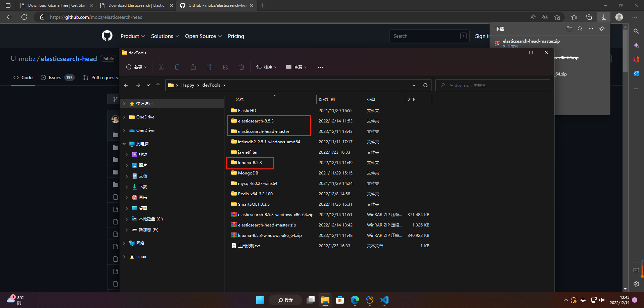Sort by Date modified (修改日期) column header

point(327,99)
